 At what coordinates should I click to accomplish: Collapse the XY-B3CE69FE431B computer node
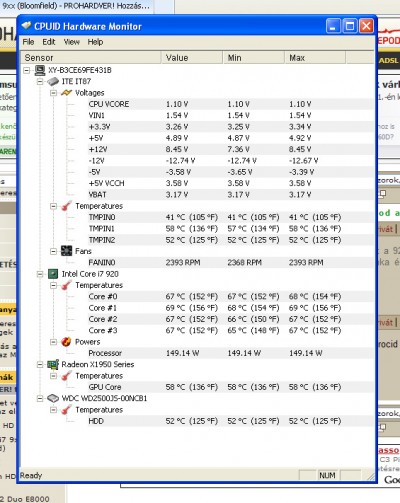click(27, 70)
